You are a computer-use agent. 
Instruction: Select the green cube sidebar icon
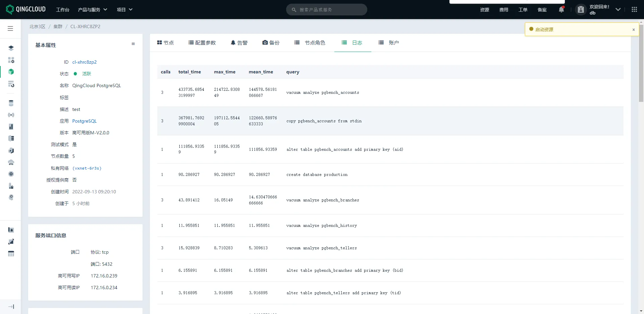[11, 72]
